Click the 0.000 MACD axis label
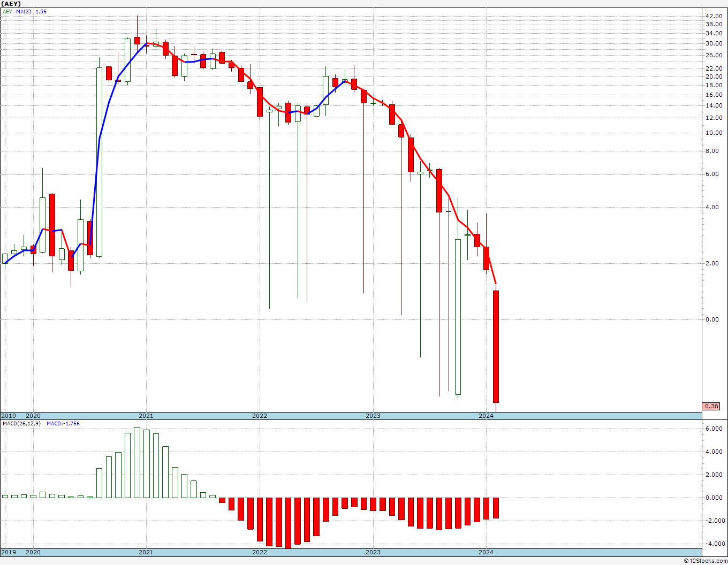 tap(714, 498)
